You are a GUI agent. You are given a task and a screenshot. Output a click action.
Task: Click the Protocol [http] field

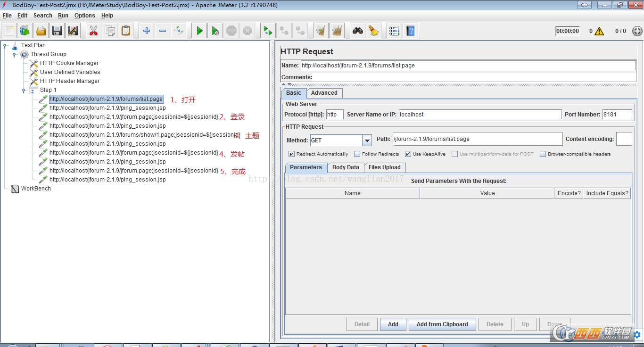(335, 115)
